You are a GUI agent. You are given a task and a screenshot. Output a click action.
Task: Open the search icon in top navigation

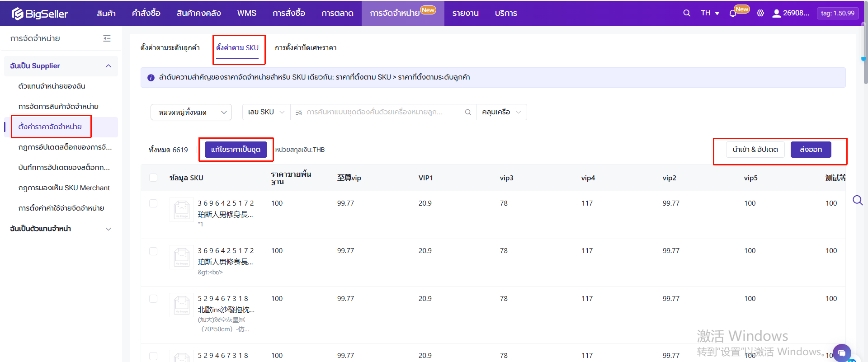pyautogui.click(x=687, y=13)
